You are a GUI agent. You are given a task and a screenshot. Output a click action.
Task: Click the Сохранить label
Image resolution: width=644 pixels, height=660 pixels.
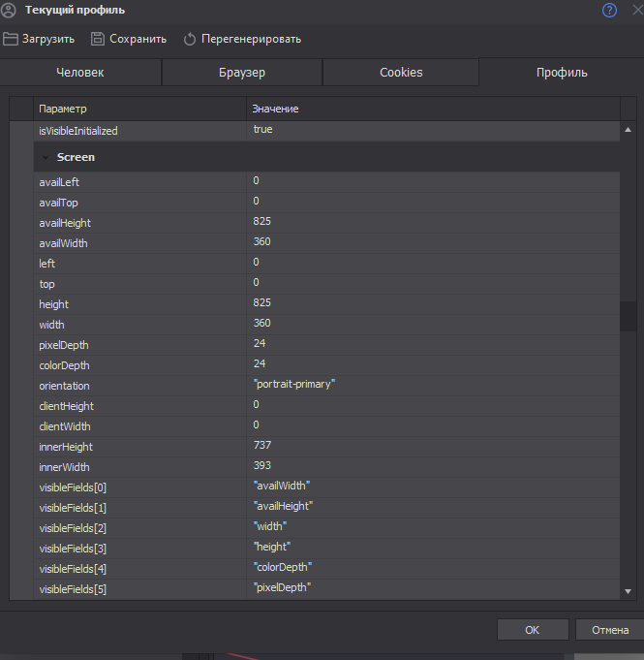coord(138,39)
